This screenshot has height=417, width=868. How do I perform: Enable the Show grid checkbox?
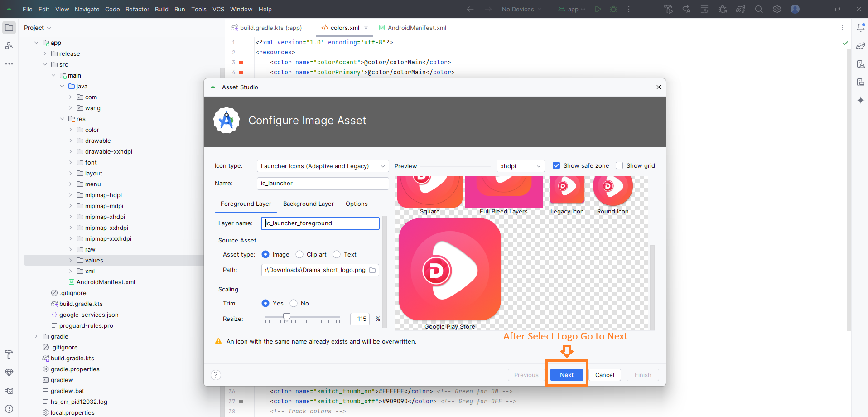619,165
